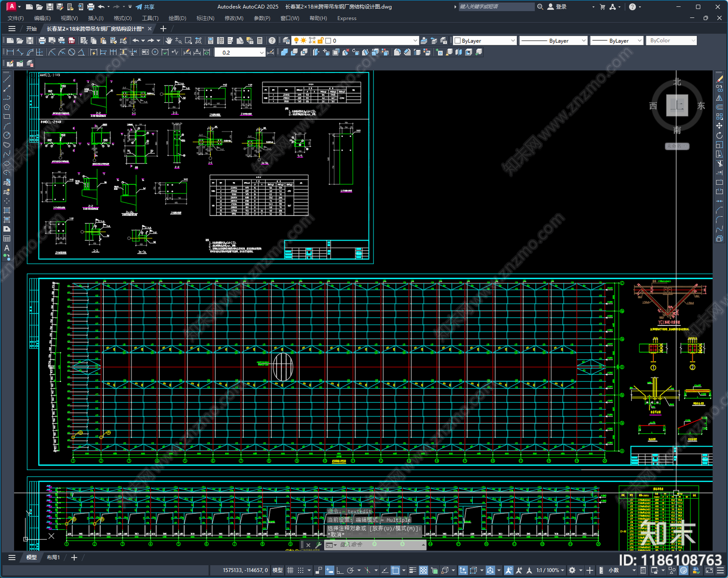Screen dimensions: 728x578
Task: Toggle Polar Tracking in the status bar
Action: point(350,570)
